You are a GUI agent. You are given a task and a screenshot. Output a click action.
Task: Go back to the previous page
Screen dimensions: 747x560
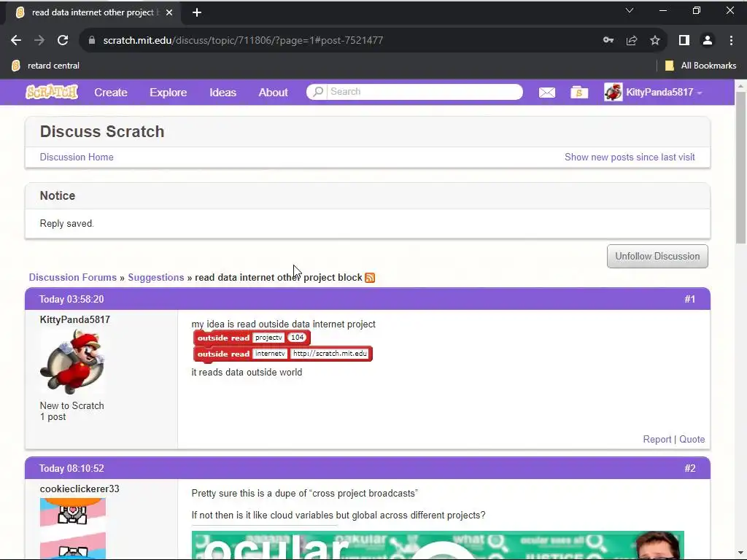pyautogui.click(x=16, y=41)
